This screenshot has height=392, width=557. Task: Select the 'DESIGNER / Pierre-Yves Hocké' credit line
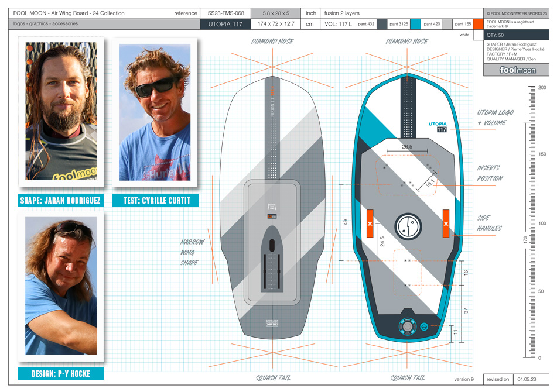[515, 49]
